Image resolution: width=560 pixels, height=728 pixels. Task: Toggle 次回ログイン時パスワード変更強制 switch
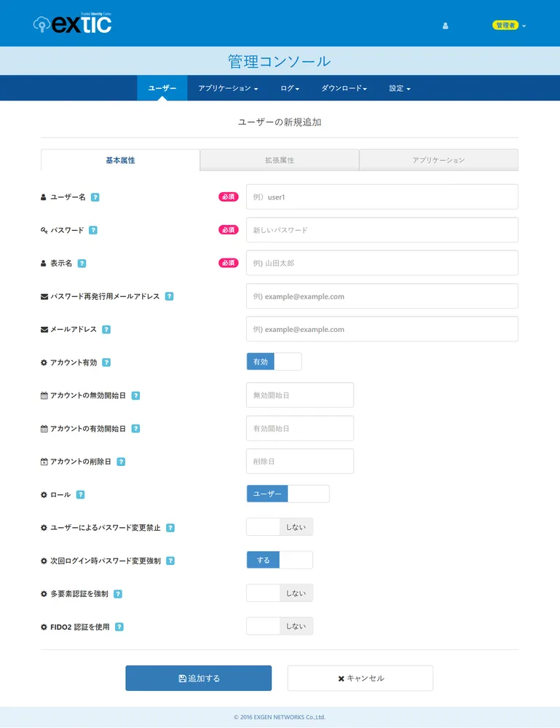tap(280, 561)
